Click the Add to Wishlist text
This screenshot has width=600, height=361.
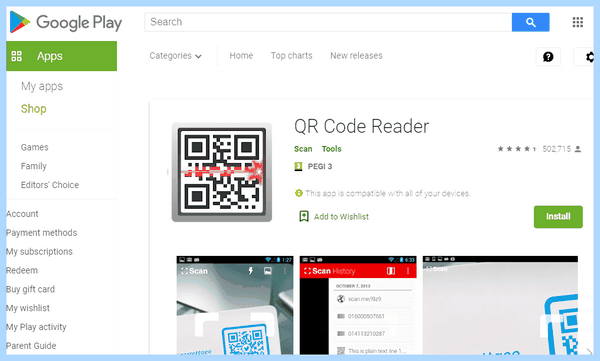(x=341, y=217)
